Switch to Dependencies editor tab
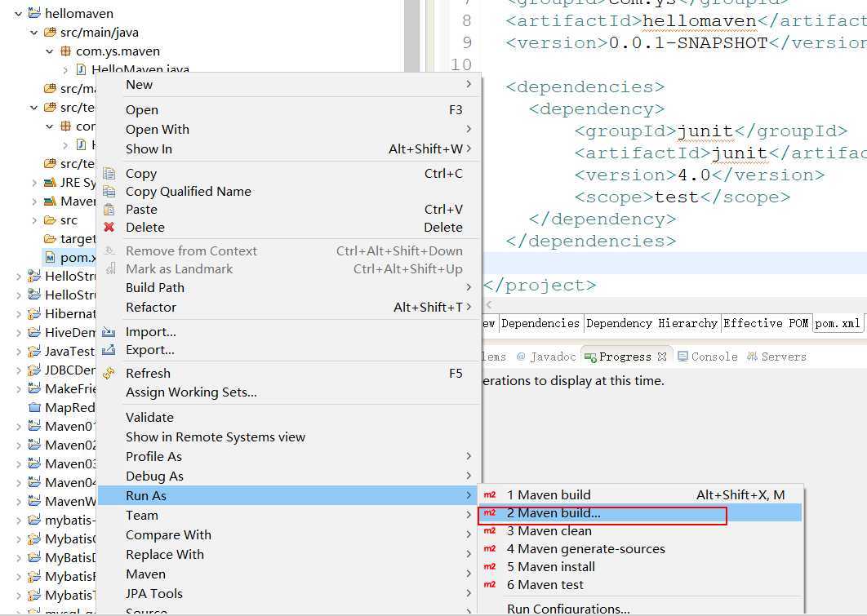The width and height of the screenshot is (867, 616). click(x=540, y=323)
